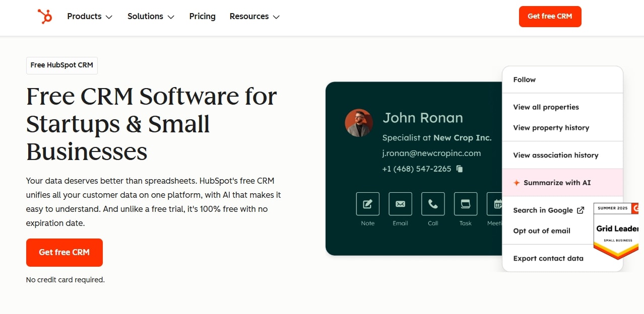644x314 pixels.
Task: Copy phone number with the copy icon
Action: [460, 169]
